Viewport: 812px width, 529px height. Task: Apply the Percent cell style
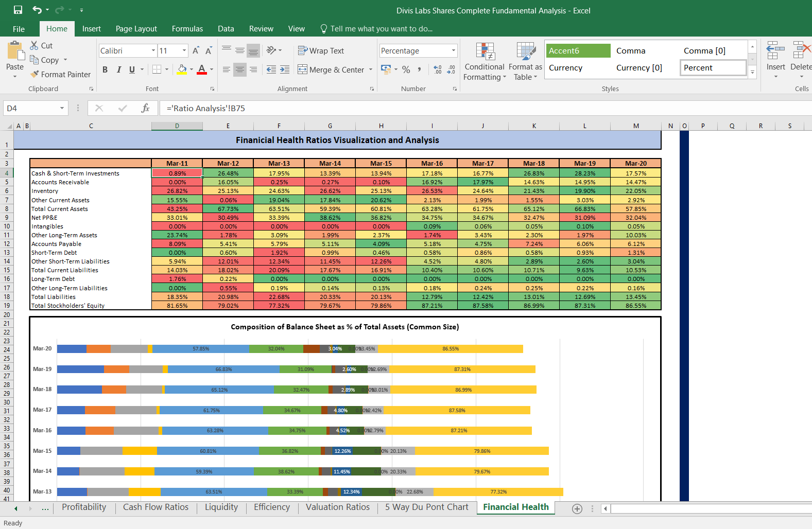(x=713, y=67)
